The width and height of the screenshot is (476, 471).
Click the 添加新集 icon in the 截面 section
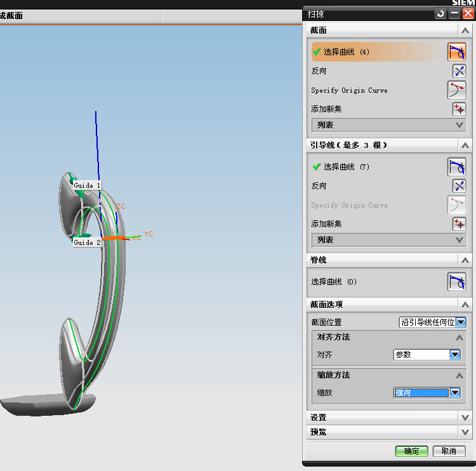point(459,109)
